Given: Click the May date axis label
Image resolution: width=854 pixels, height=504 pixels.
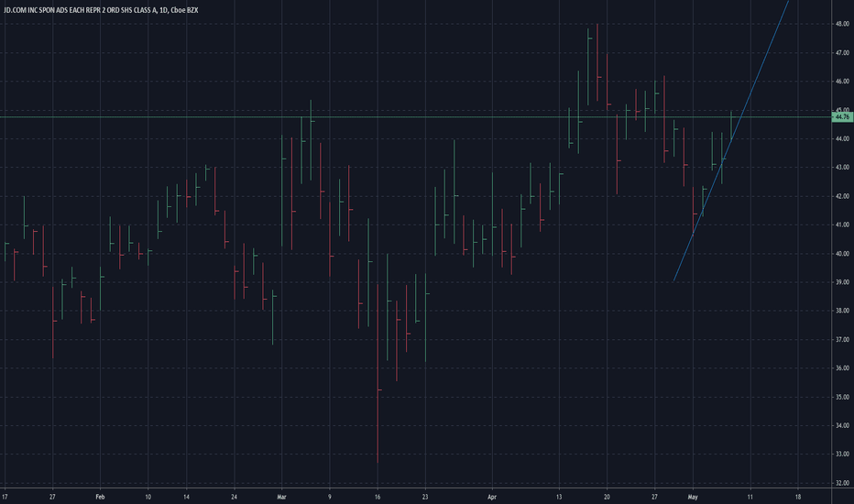Looking at the screenshot, I should click(693, 497).
